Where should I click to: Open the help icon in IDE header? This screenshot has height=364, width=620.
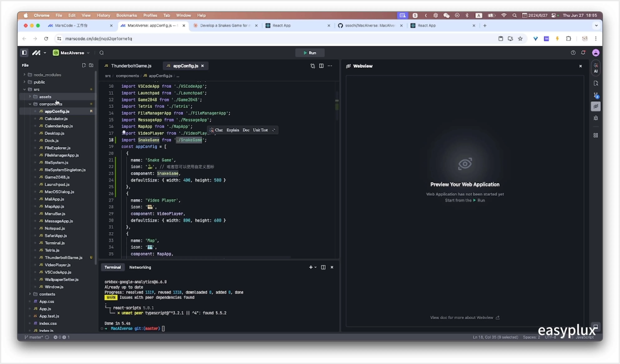[573, 53]
